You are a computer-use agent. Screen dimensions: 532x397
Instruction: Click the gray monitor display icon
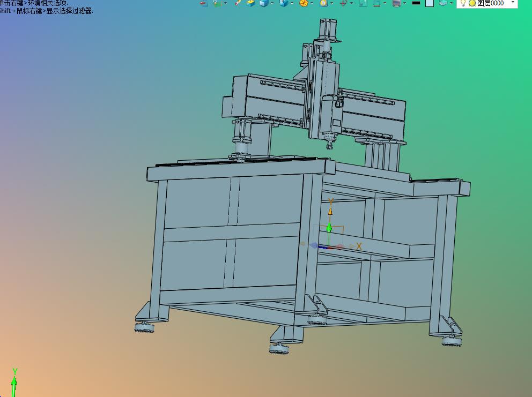pyautogui.click(x=396, y=3)
